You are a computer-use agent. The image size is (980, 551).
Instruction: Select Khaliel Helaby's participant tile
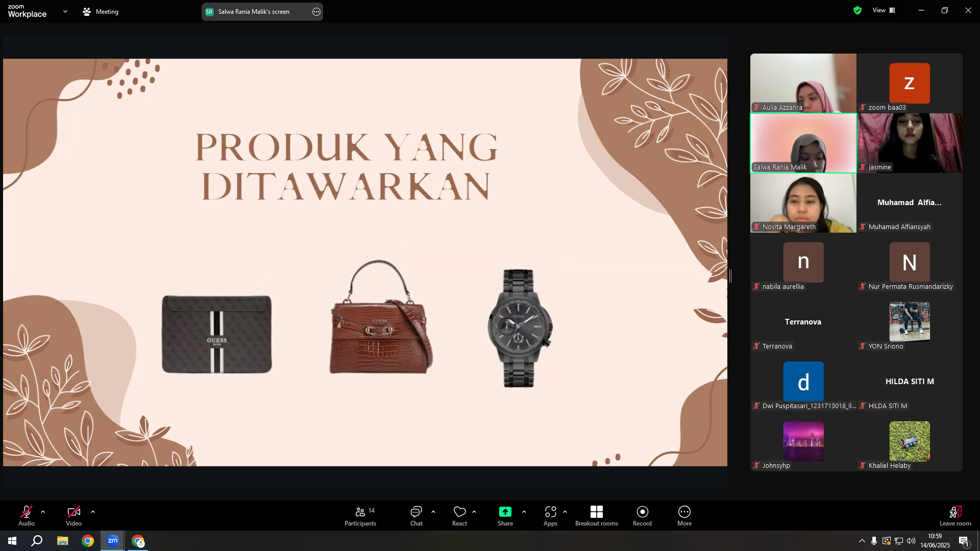(x=910, y=441)
